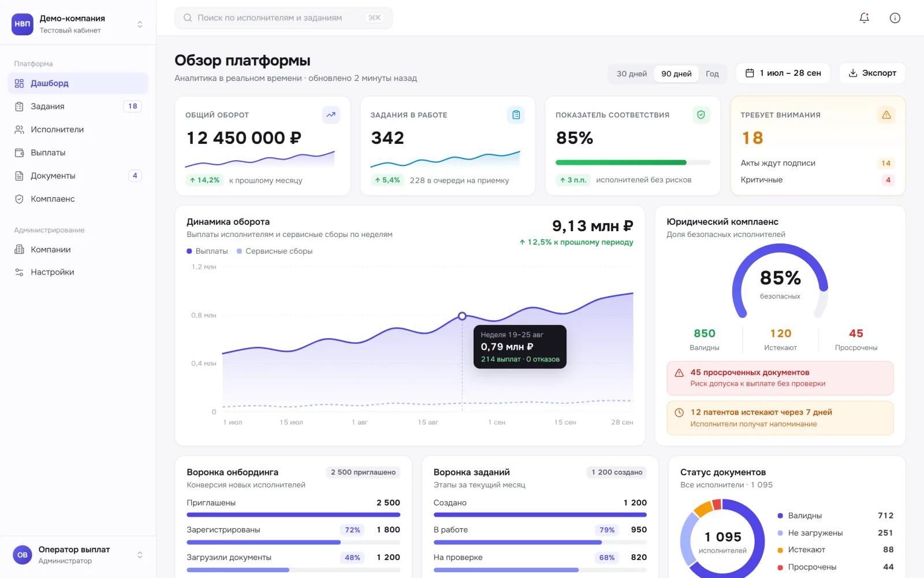Expand the Оператор выплат account menu

point(78,555)
